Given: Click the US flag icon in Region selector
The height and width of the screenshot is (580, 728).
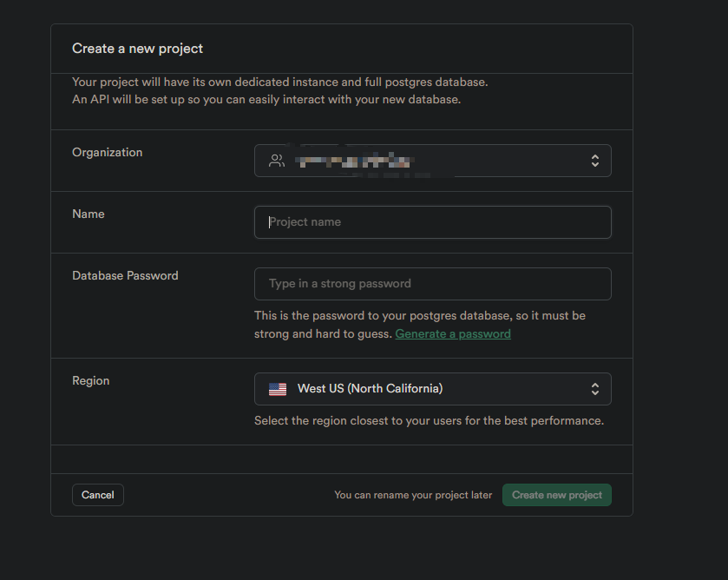Looking at the screenshot, I should coord(278,389).
